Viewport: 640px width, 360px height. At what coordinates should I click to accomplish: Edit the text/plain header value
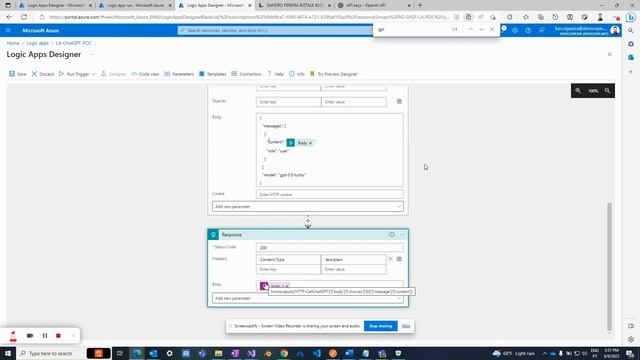pyautogui.click(x=353, y=259)
